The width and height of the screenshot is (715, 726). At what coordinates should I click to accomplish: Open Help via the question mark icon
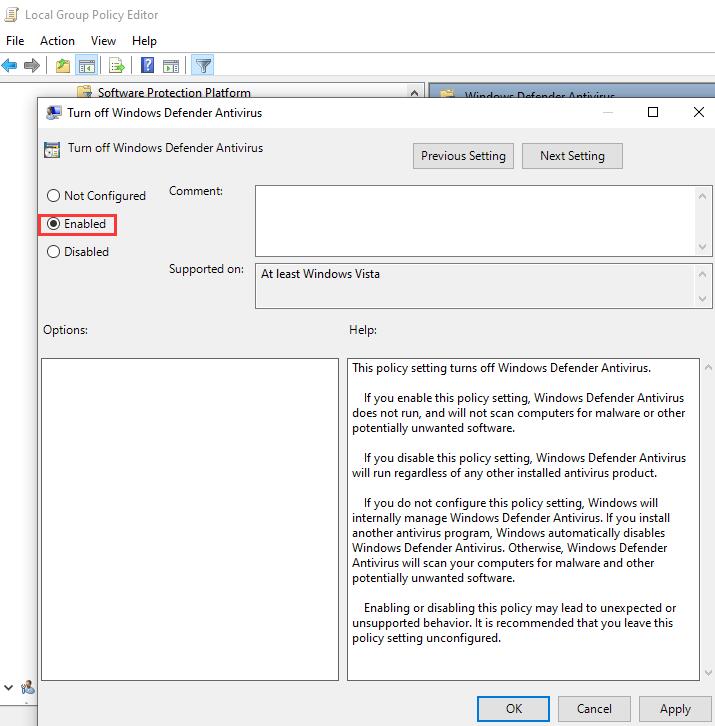click(147, 65)
